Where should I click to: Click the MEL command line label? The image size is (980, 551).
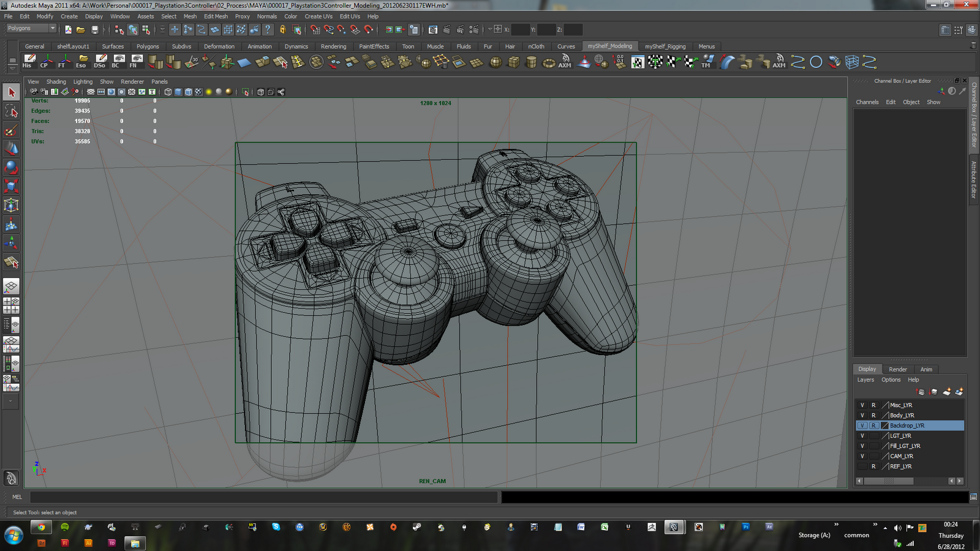(17, 497)
